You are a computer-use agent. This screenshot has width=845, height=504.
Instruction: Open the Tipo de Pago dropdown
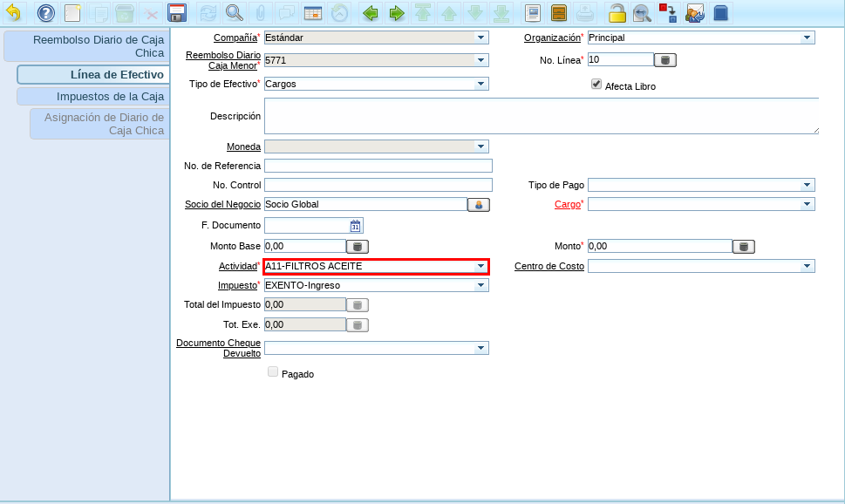(807, 185)
